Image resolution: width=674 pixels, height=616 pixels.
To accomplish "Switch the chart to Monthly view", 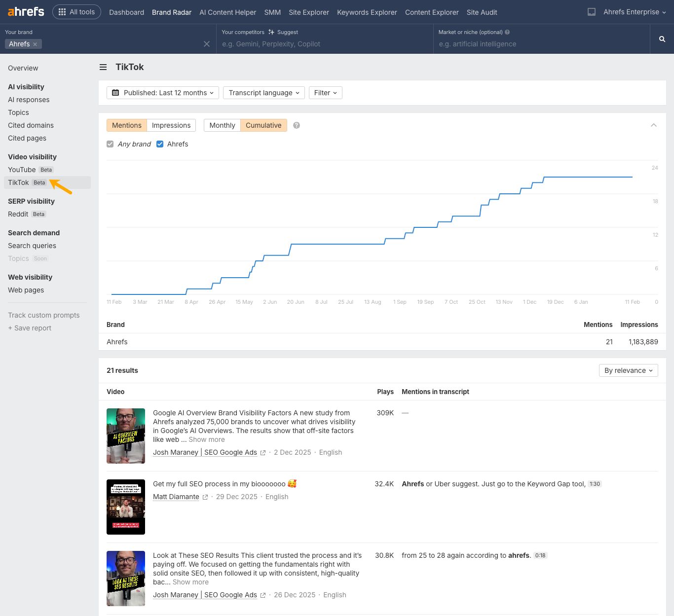I will (x=222, y=125).
